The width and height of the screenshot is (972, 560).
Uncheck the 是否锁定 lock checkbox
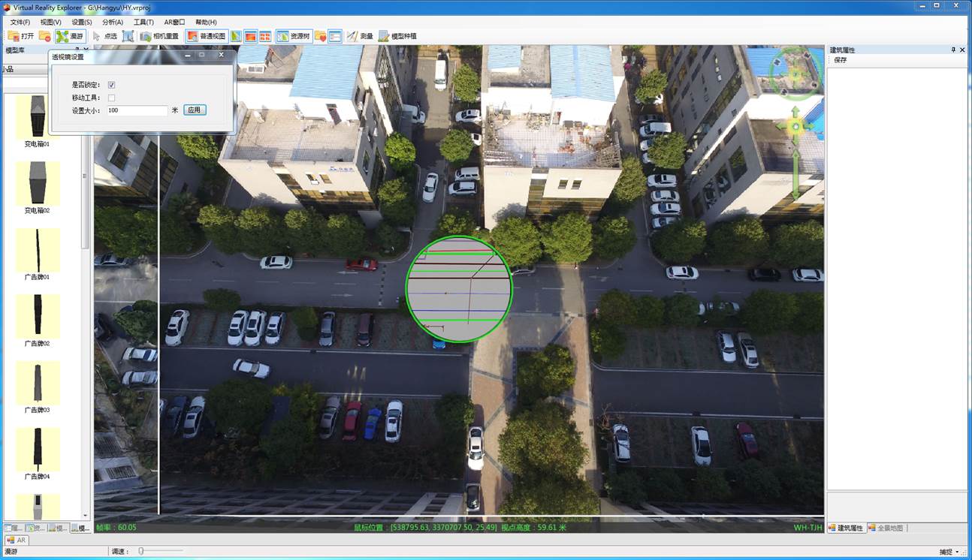(111, 85)
